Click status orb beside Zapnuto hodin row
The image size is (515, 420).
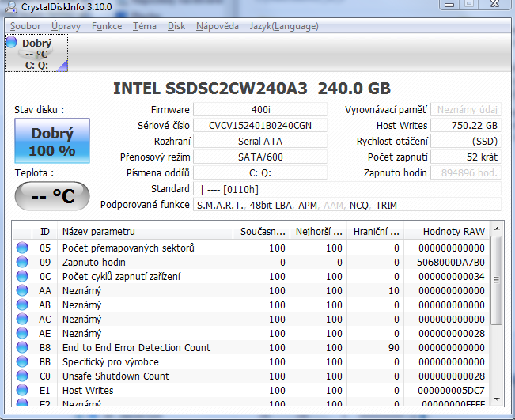pyautogui.click(x=22, y=263)
